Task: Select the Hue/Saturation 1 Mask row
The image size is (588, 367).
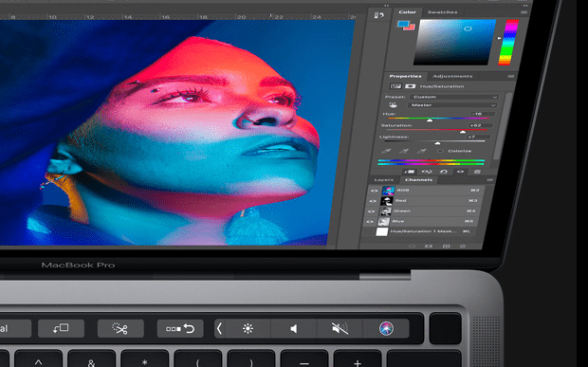Action: 420,232
